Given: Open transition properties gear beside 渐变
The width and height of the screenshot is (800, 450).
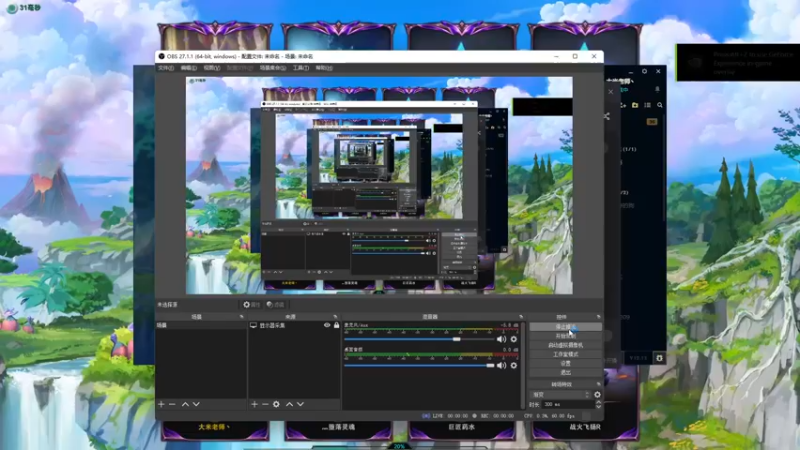Looking at the screenshot, I should (597, 394).
